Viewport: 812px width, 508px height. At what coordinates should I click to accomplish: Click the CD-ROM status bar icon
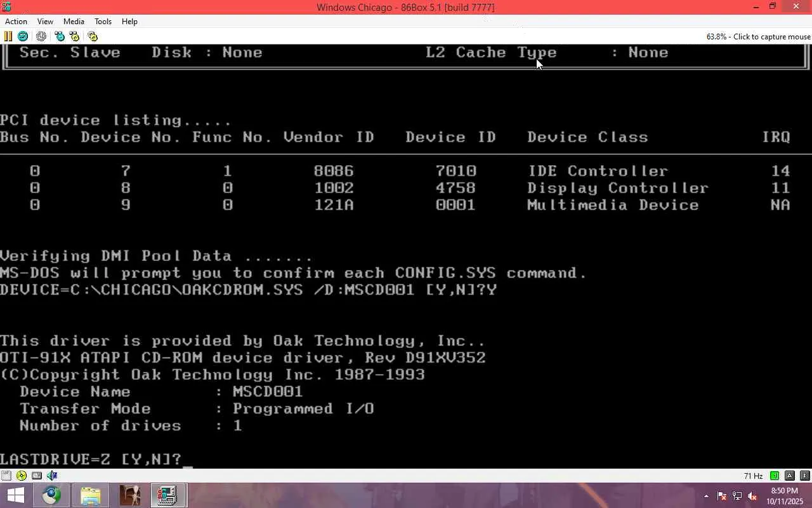[22, 476]
